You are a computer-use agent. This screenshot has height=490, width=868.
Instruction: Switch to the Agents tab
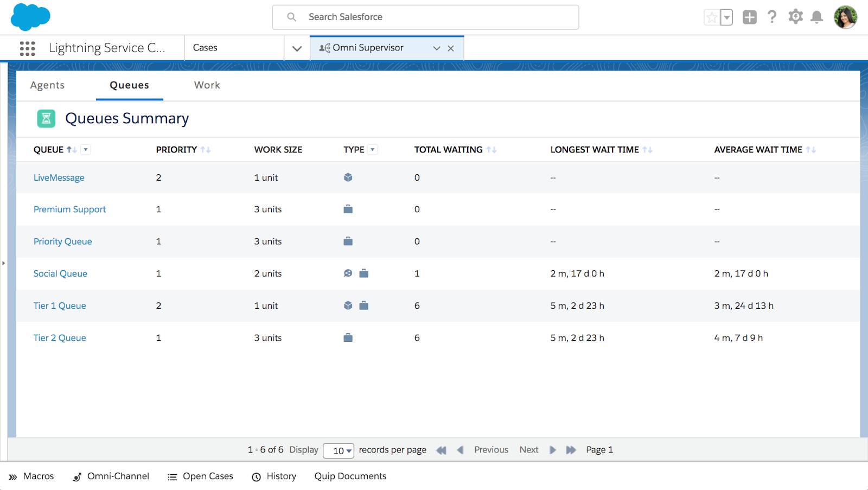tap(47, 85)
